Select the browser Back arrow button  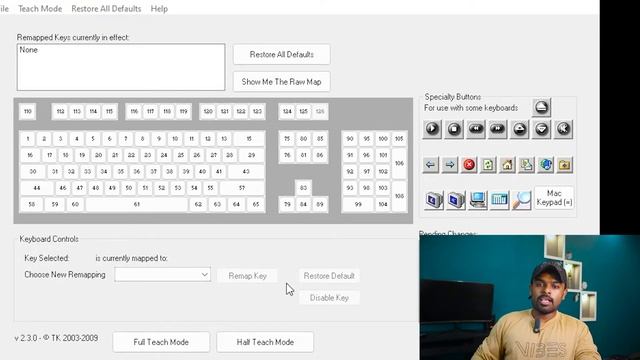point(431,165)
